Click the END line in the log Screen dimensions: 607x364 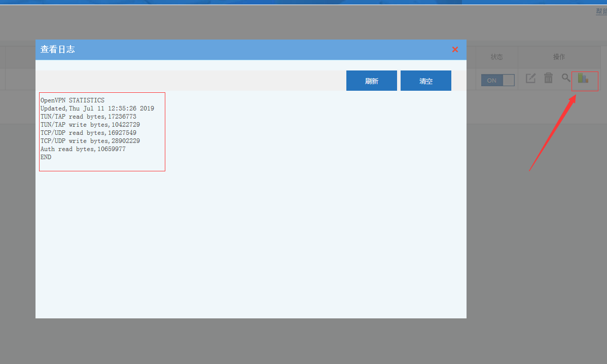[46, 157]
